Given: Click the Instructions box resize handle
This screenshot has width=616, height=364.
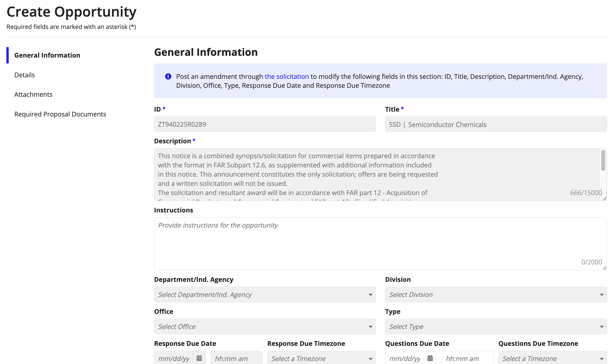Looking at the screenshot, I should pyautogui.click(x=604, y=268).
